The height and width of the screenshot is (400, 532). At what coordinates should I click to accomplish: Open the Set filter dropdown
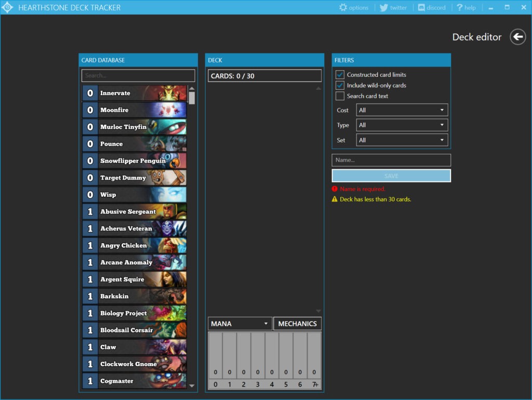[x=402, y=140]
